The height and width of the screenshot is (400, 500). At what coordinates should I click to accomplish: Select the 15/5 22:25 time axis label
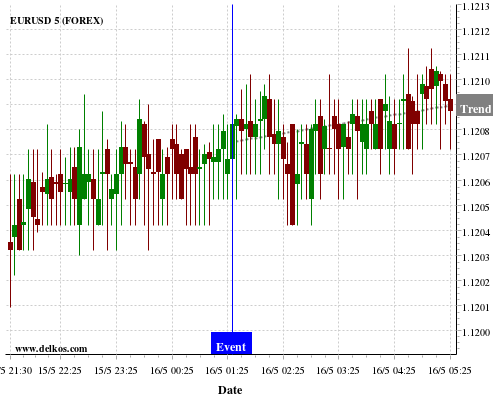60,370
